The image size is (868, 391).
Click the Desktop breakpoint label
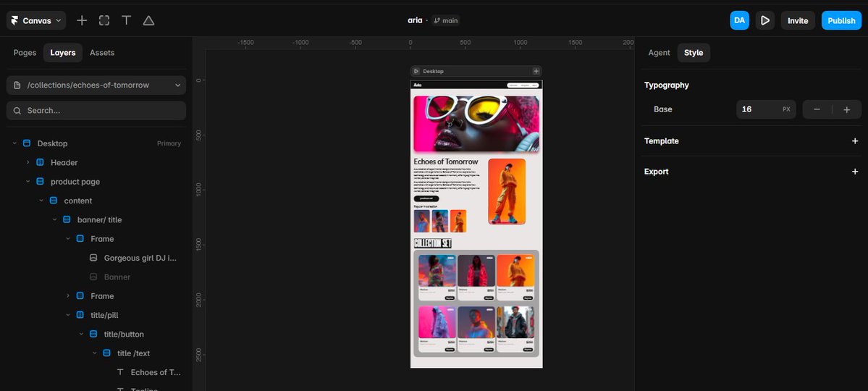point(433,72)
